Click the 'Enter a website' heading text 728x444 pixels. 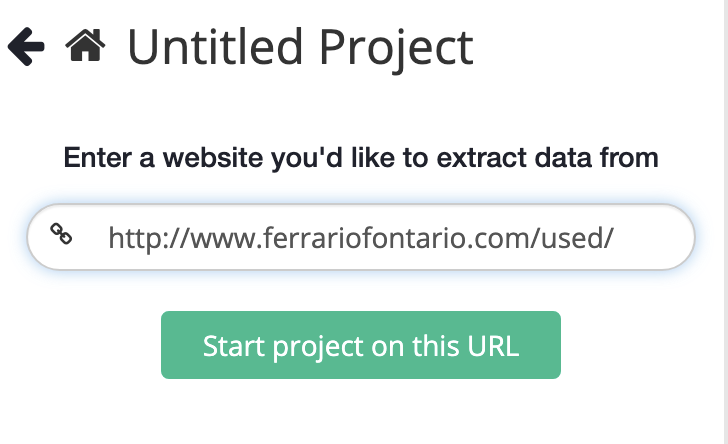click(361, 157)
